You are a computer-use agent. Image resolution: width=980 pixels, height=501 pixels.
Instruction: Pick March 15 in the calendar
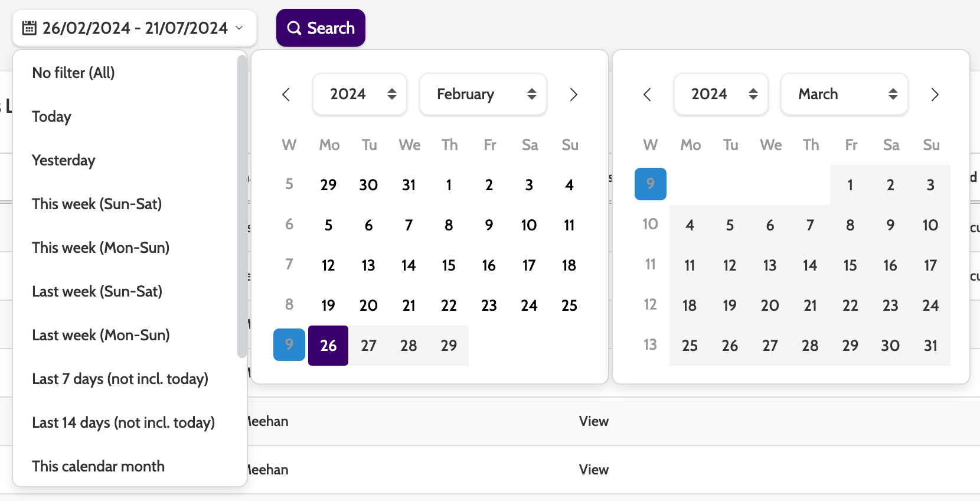pyautogui.click(x=850, y=265)
